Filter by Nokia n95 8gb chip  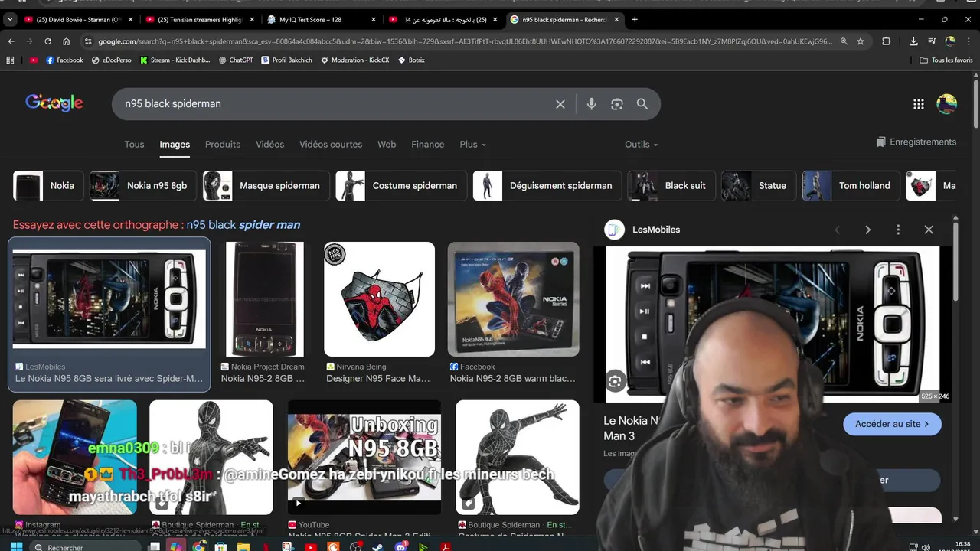coord(142,186)
